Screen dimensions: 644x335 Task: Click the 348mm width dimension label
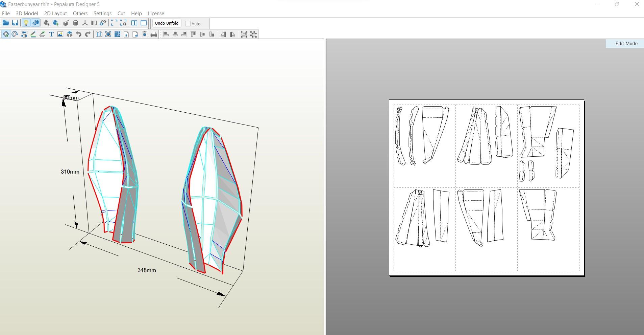[x=147, y=270]
